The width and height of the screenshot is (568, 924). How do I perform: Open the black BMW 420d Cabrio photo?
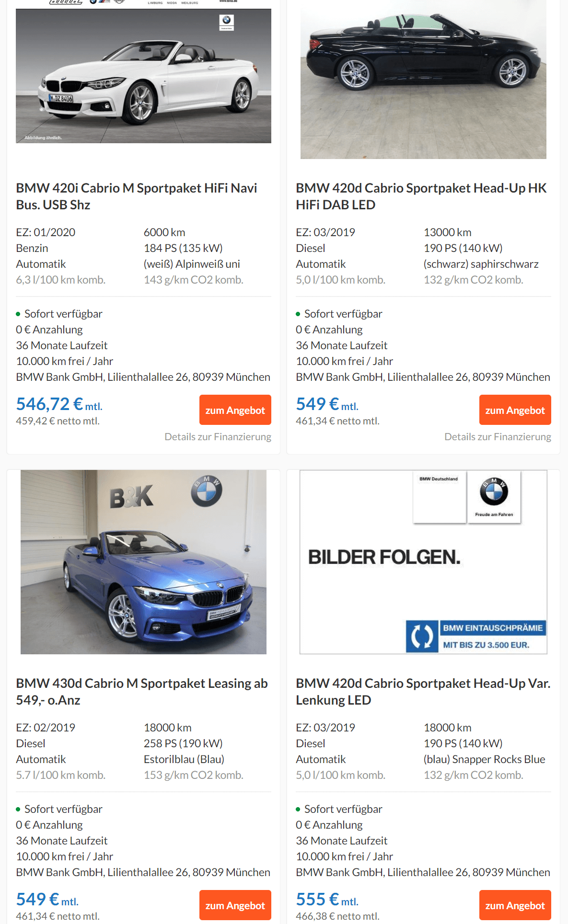click(x=423, y=80)
